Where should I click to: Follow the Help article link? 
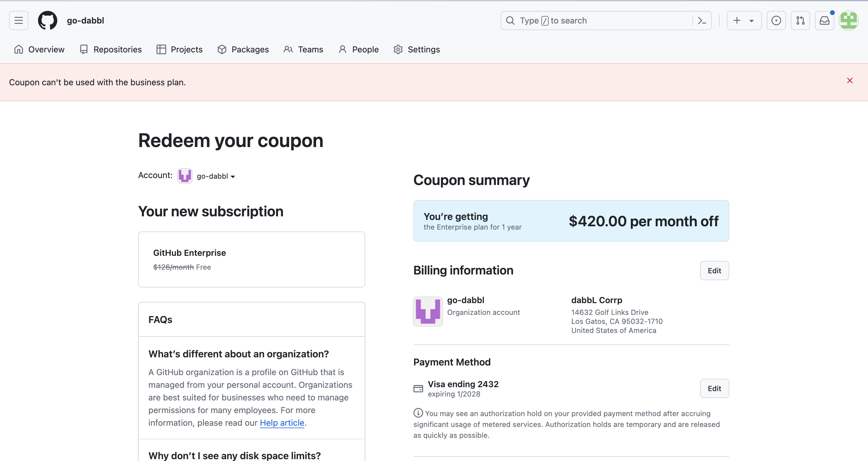[x=282, y=423]
